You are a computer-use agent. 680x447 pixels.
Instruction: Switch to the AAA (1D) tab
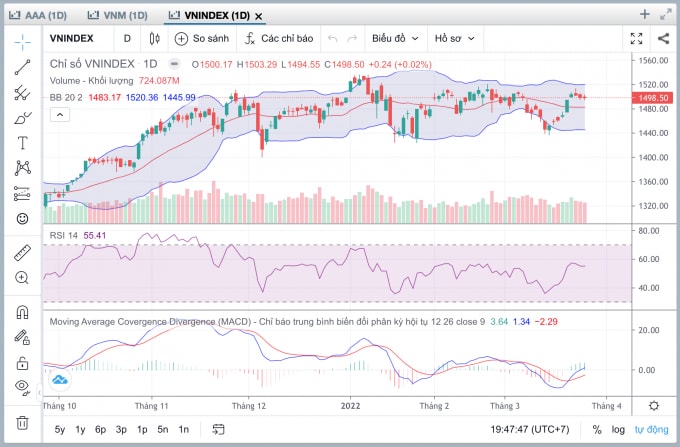click(38, 16)
